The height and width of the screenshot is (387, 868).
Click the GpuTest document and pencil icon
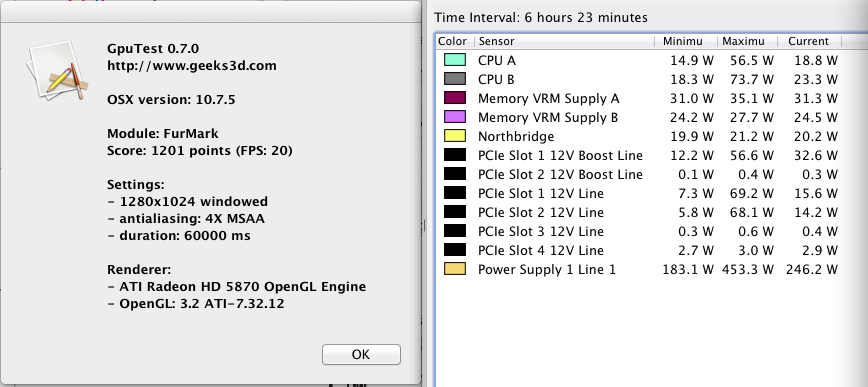(58, 70)
